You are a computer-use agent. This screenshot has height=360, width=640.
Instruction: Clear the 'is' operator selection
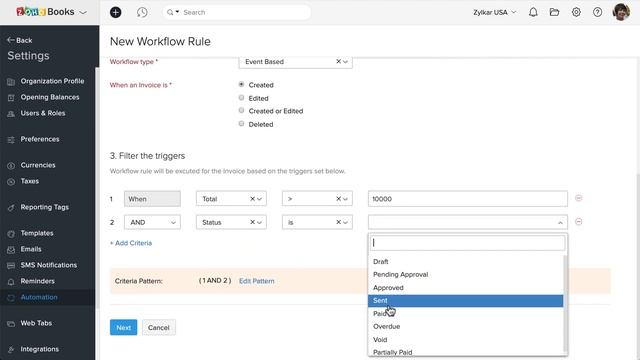338,222
